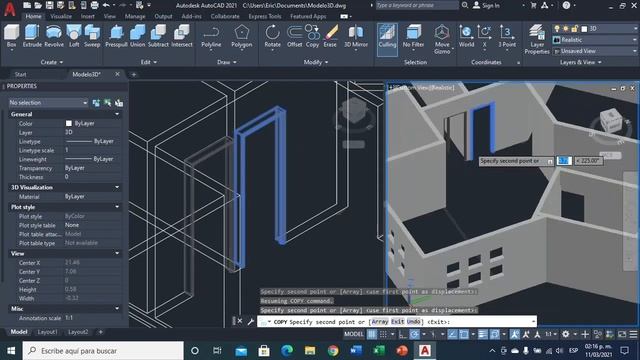Open workspace switching gear icon
Image resolution: width=640 pixels, height=360 pixels.
565,334
